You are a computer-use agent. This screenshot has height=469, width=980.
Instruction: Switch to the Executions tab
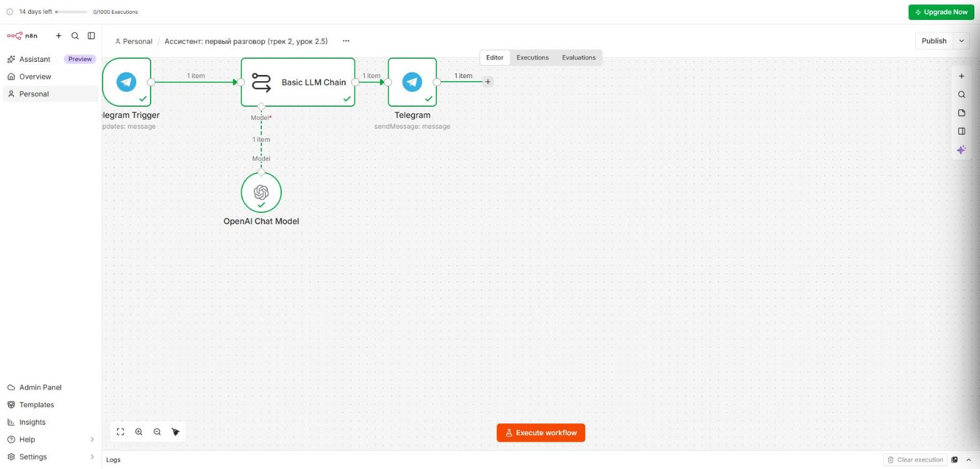532,57
